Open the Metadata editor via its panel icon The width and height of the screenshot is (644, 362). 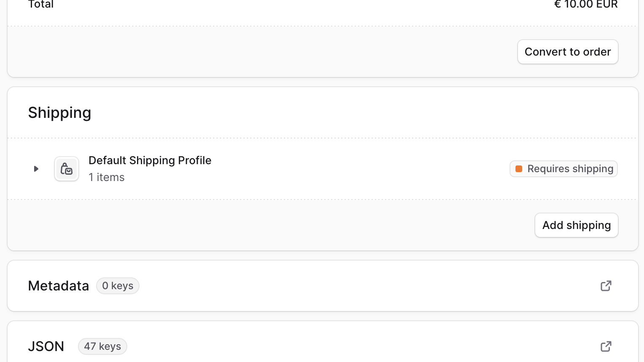tap(606, 285)
